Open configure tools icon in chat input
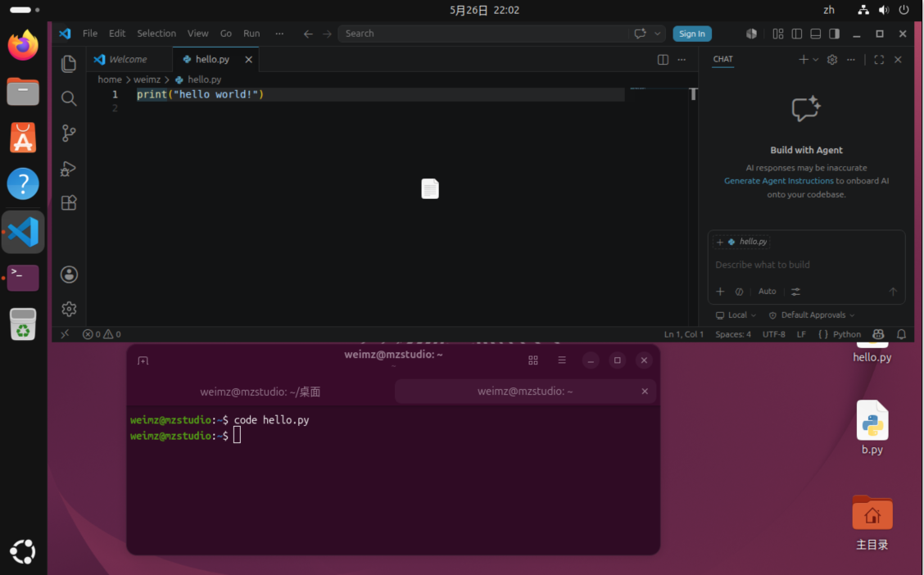The width and height of the screenshot is (924, 575). (x=795, y=292)
